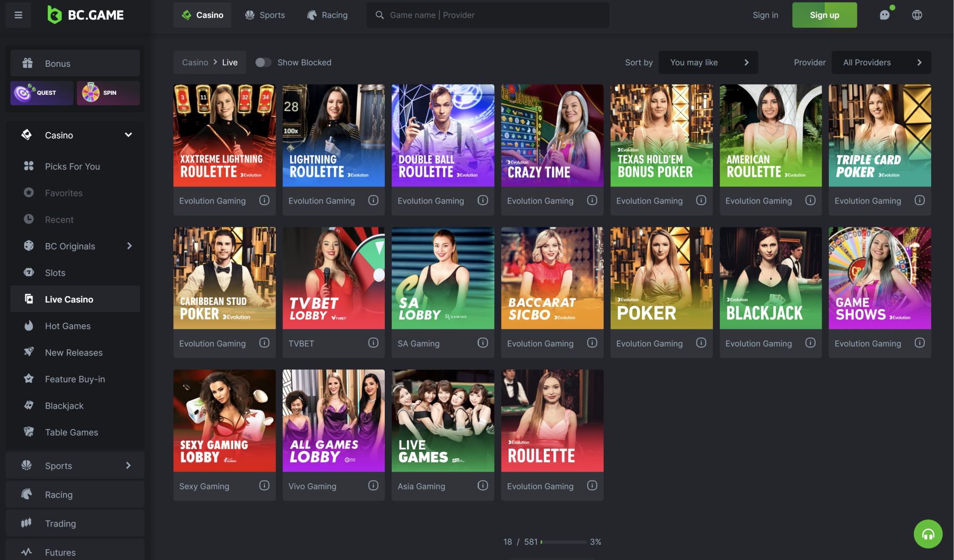Open live support headset button
Viewport: 954px width, 560px height.
click(x=928, y=534)
